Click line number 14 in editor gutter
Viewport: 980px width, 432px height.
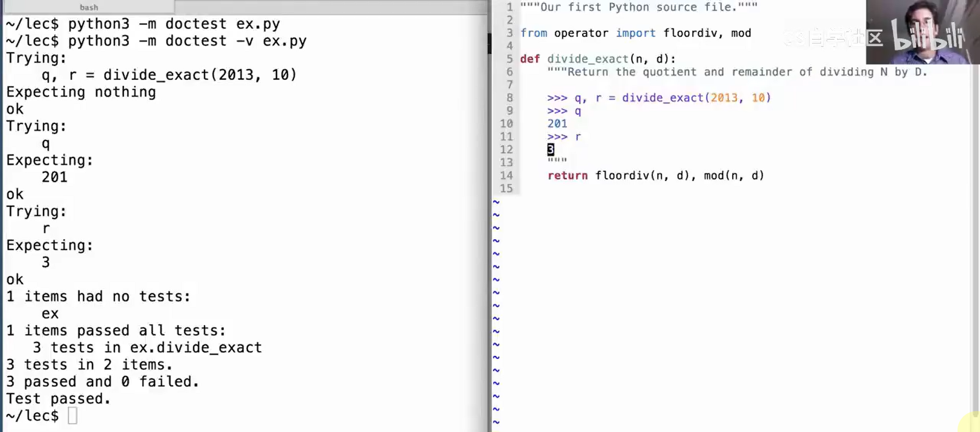tap(506, 175)
